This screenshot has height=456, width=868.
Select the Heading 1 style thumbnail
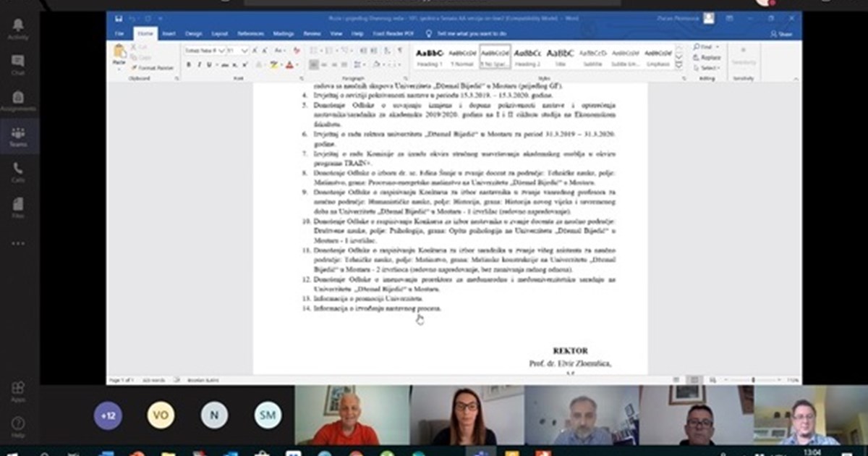pyautogui.click(x=429, y=56)
